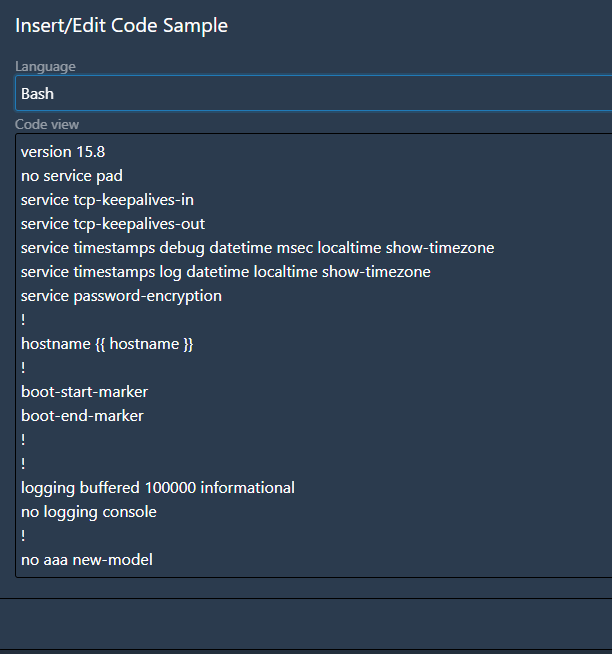Click the 'boot-end-marker' line
The width and height of the screenshot is (612, 654).
point(82,416)
